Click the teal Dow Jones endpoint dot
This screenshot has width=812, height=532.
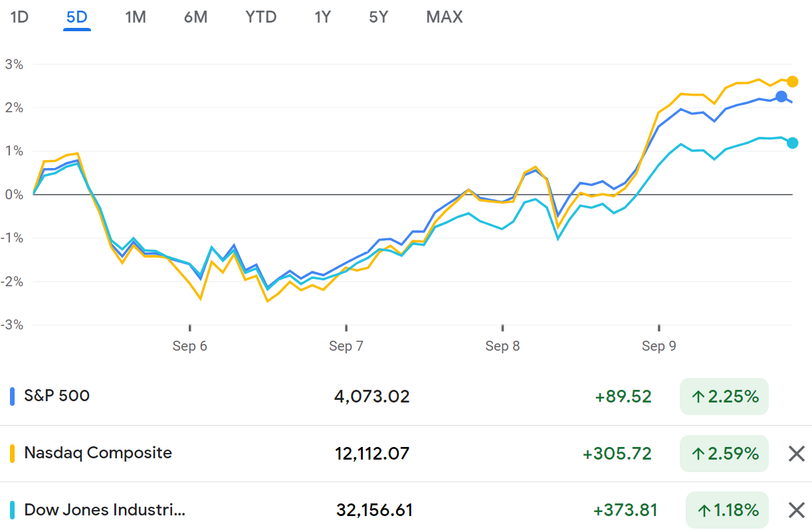[x=792, y=143]
